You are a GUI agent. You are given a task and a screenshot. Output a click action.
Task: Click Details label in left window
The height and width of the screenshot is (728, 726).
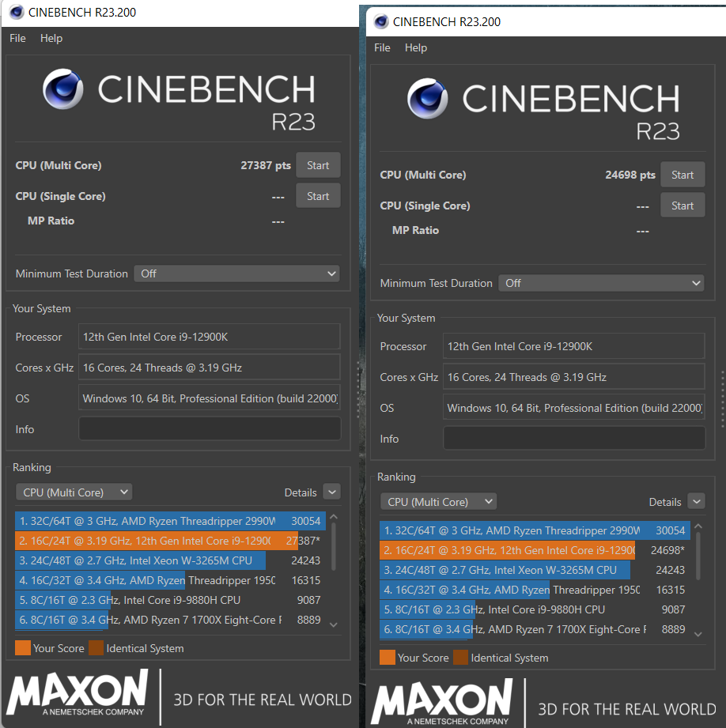pos(301,492)
